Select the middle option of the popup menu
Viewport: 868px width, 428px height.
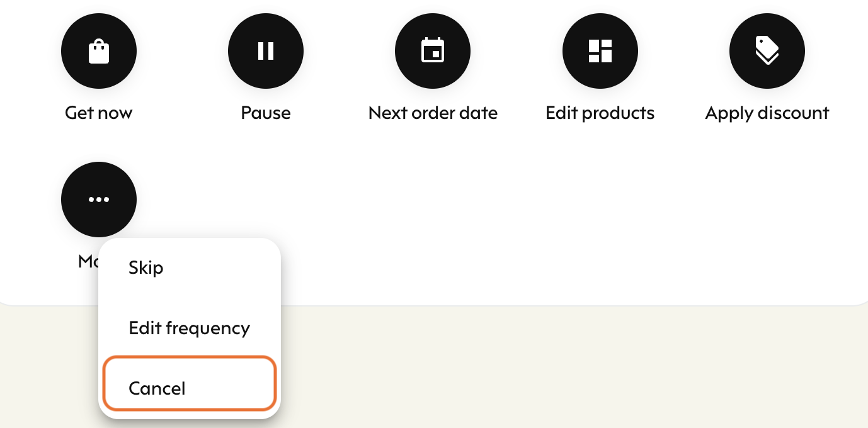coord(190,328)
